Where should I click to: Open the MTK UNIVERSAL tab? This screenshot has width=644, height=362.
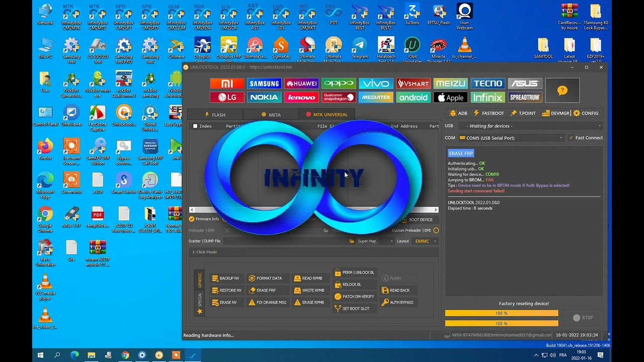point(327,115)
